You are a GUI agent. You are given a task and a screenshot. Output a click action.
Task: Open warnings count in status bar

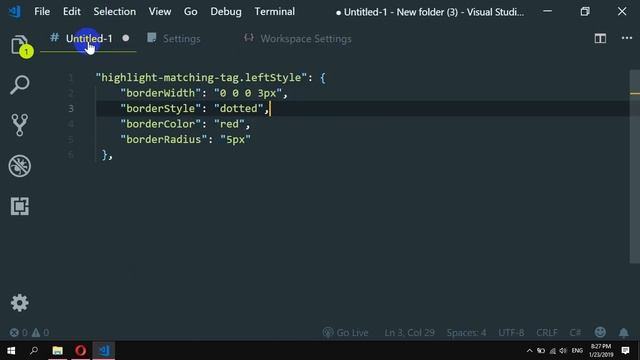[40, 333]
